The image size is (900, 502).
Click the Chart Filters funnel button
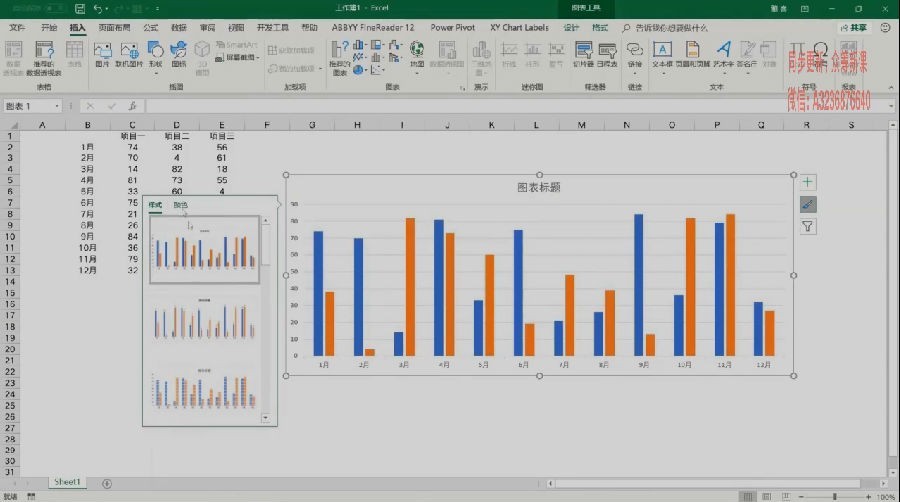click(808, 227)
